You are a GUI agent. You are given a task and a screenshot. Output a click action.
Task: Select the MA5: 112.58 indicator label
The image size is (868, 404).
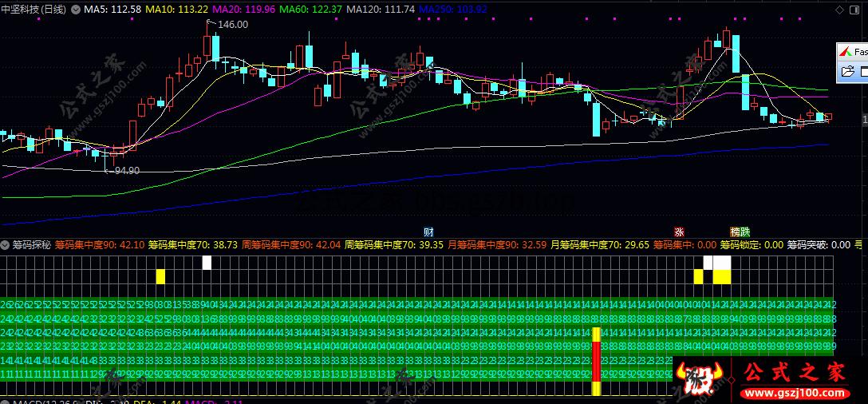[112, 10]
